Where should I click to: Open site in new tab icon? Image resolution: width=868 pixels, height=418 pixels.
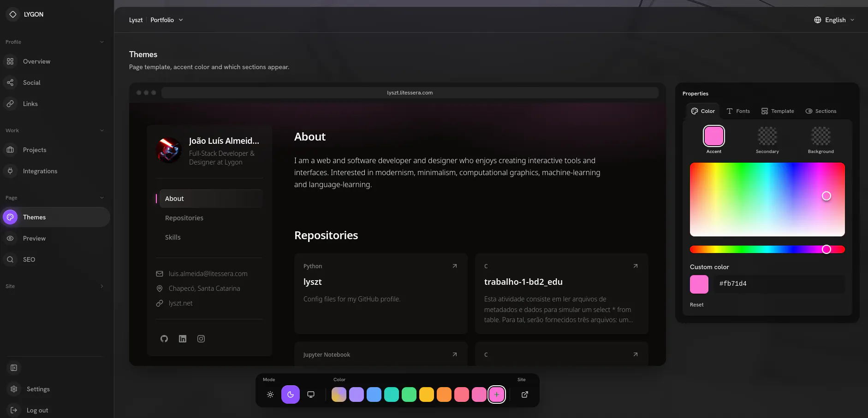[525, 394]
